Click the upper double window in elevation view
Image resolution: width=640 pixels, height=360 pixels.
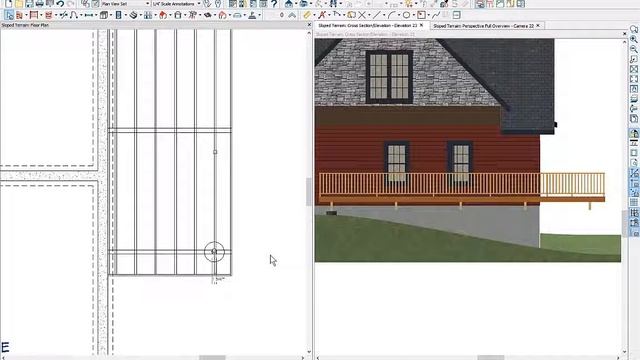tap(389, 76)
